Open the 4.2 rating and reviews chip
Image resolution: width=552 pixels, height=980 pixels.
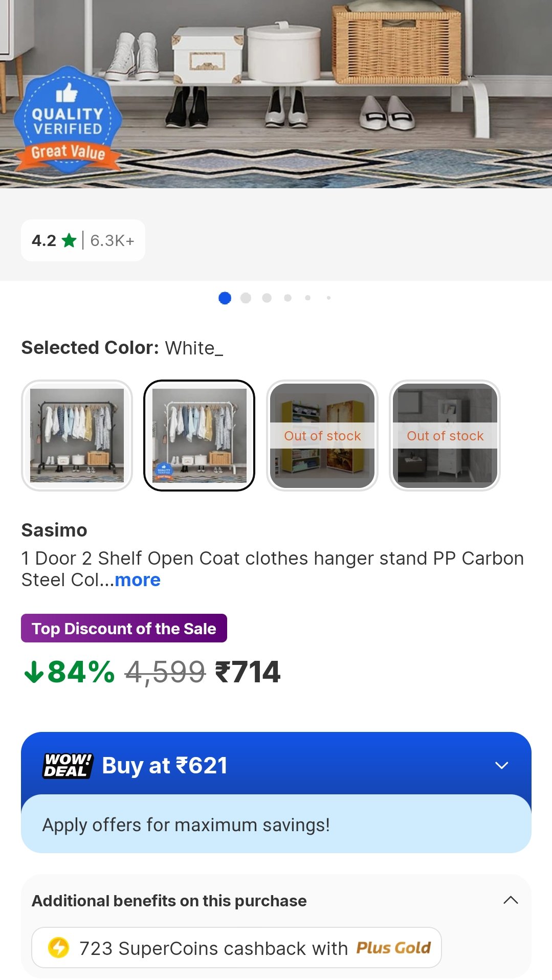(x=83, y=240)
